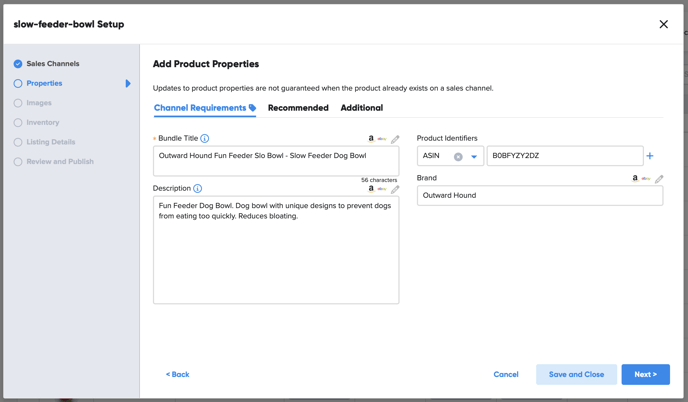This screenshot has width=688, height=402.
Task: Click the Brand field Outward Hound
Action: (540, 195)
